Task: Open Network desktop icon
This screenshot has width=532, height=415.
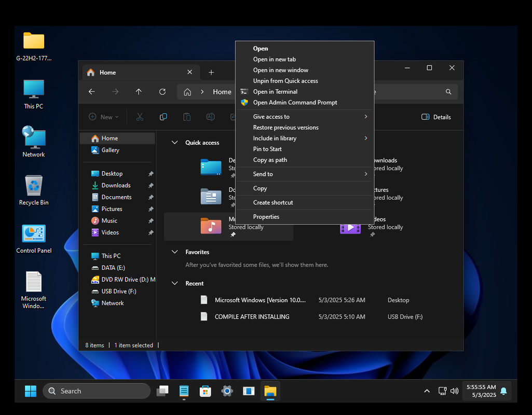Action: click(x=34, y=142)
